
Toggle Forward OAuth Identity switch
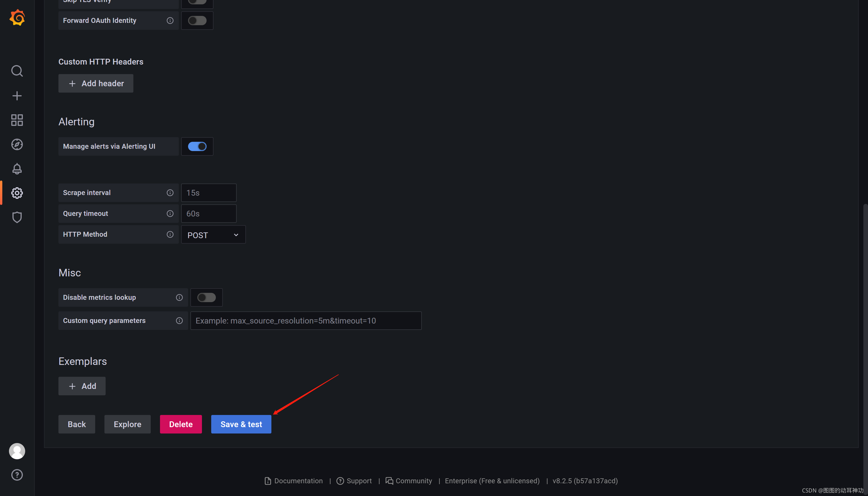tap(197, 21)
